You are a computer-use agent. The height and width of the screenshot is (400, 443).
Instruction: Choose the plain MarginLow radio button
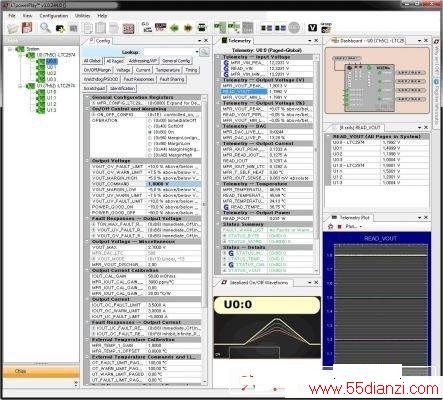pos(150,144)
